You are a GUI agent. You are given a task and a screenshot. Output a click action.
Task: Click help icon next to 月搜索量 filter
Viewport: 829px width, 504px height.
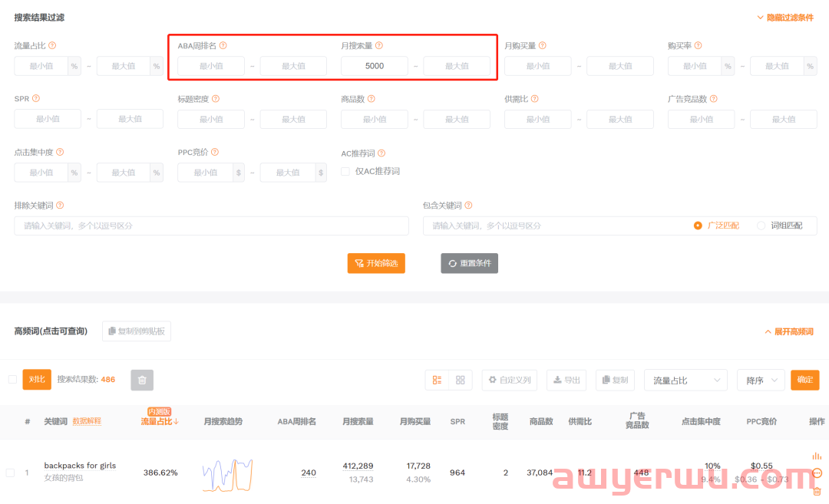379,46
